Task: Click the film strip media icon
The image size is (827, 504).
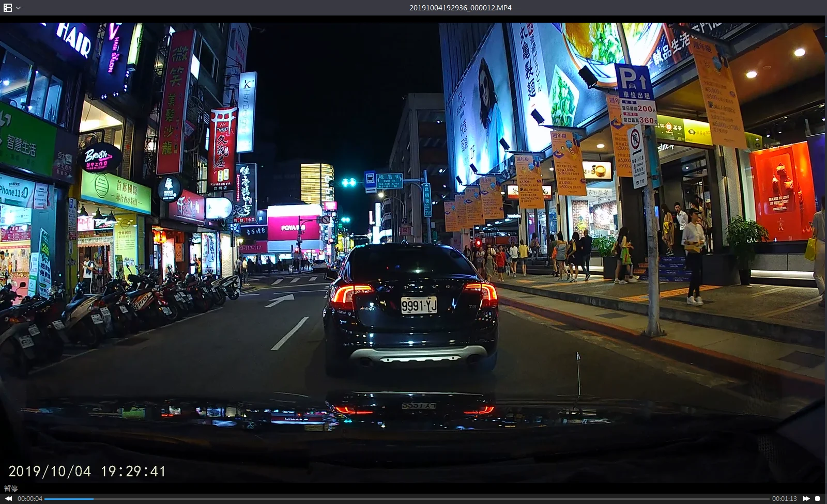Action: [8, 8]
